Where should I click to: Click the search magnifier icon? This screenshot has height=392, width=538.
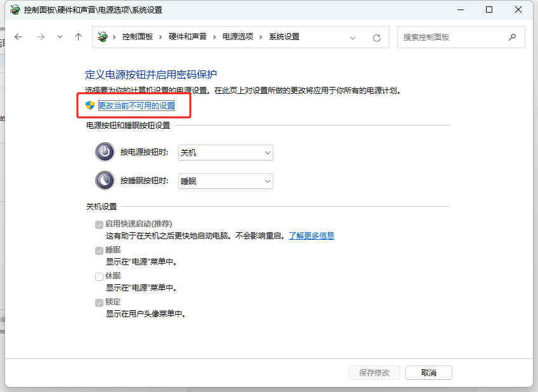(x=512, y=37)
